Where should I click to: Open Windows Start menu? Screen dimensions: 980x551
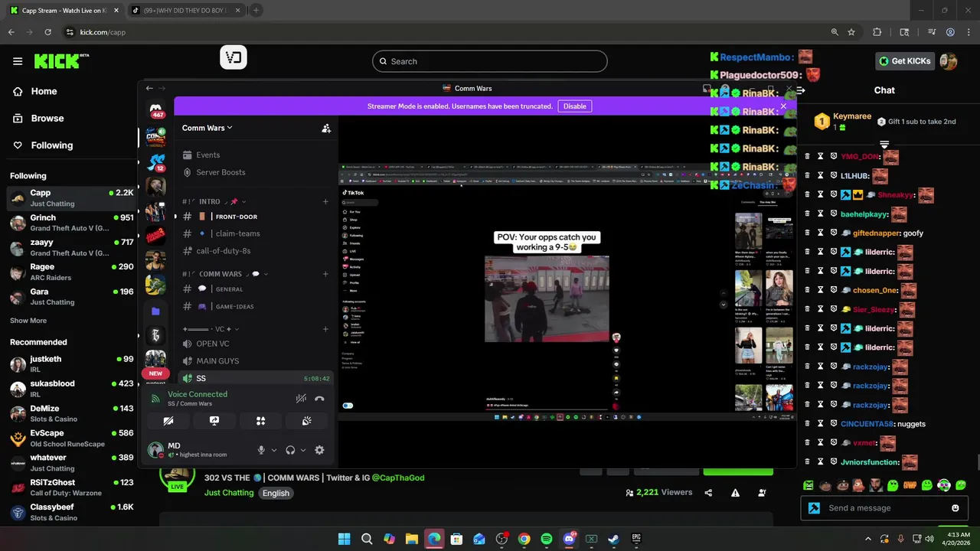344,539
